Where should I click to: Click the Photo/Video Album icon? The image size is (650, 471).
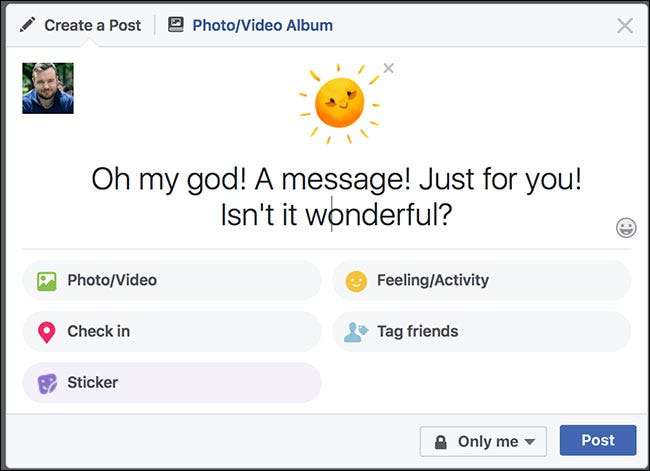coord(176,25)
